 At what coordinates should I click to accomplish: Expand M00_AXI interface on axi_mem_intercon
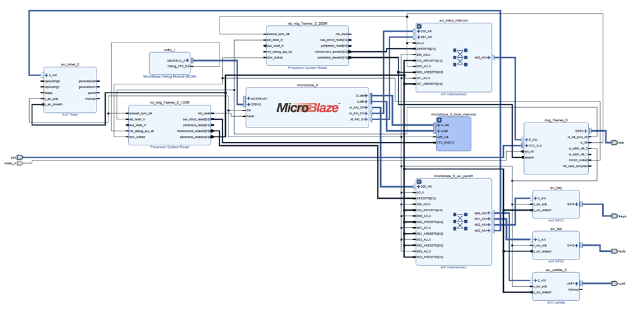pos(489,58)
